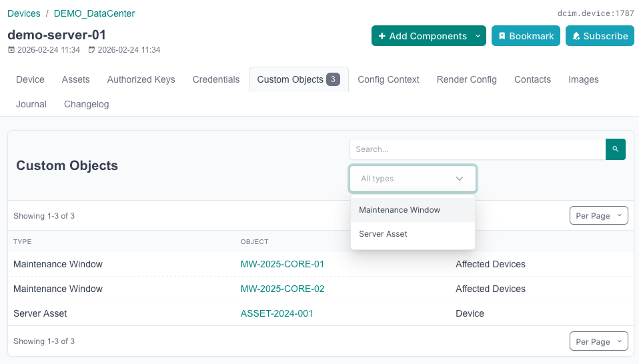Switch to the Contacts tab
Image resolution: width=639 pixels, height=364 pixels.
(533, 79)
